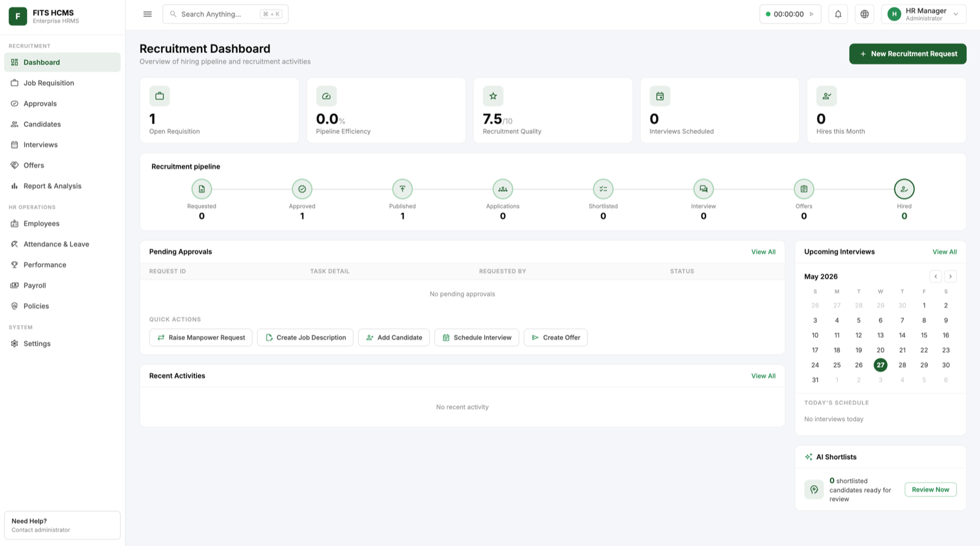Click the REQUEST ID column header
This screenshot has height=546, width=980.
coord(167,271)
